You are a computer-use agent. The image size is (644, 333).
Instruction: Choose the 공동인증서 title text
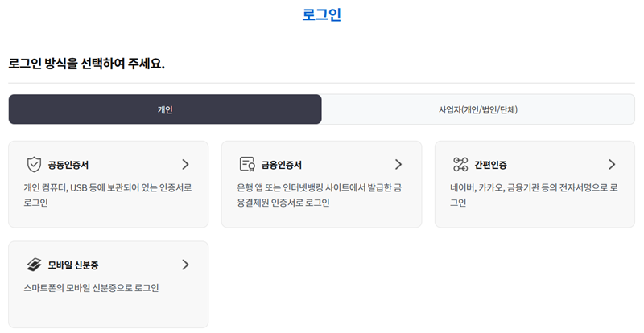(68, 165)
